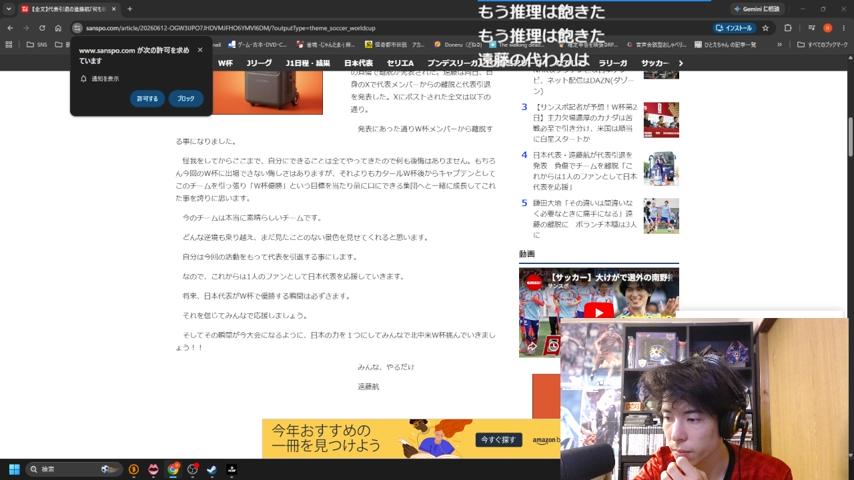Select the 日本代表 navigation tab
This screenshot has height=480, width=854.
pos(358,63)
